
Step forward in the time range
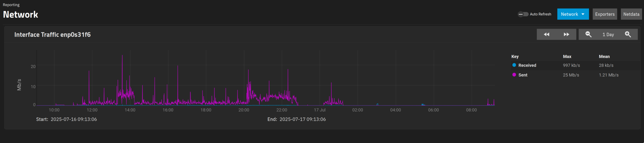[566, 34]
